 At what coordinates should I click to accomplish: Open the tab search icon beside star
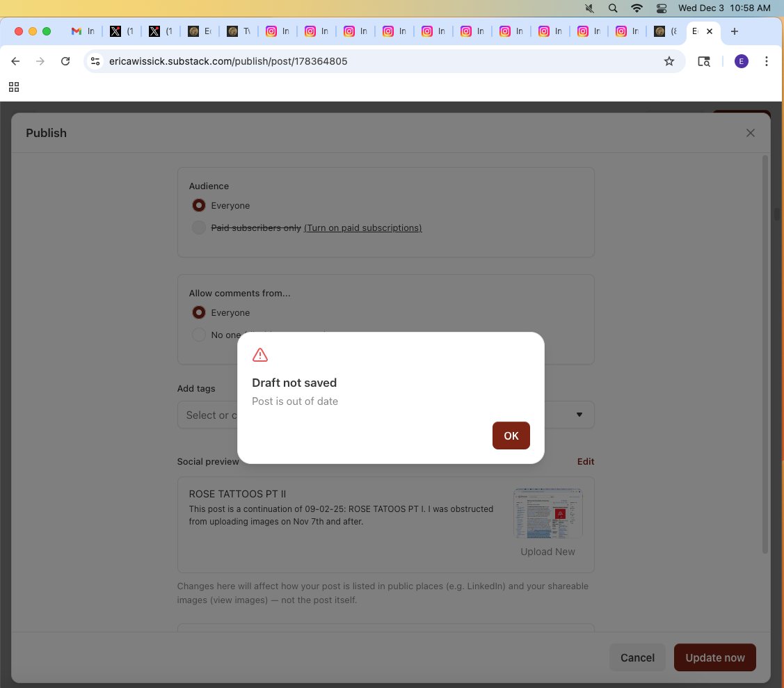click(704, 61)
